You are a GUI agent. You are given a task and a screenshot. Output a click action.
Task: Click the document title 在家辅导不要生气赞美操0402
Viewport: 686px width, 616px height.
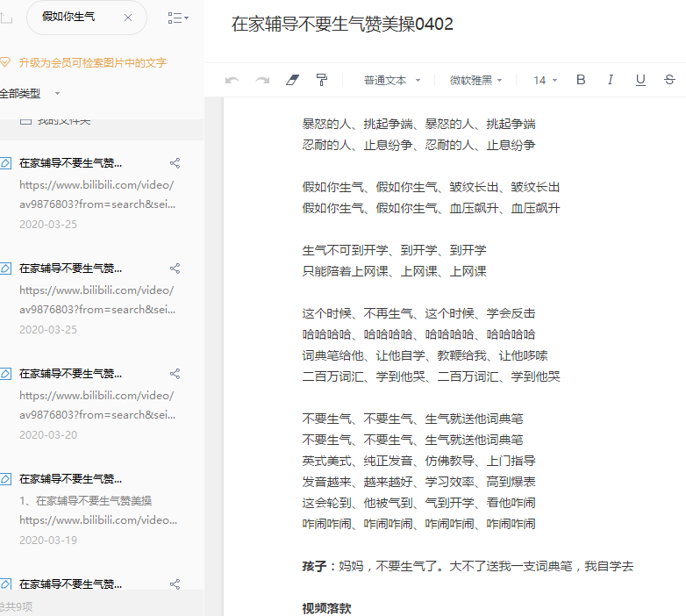click(x=342, y=24)
